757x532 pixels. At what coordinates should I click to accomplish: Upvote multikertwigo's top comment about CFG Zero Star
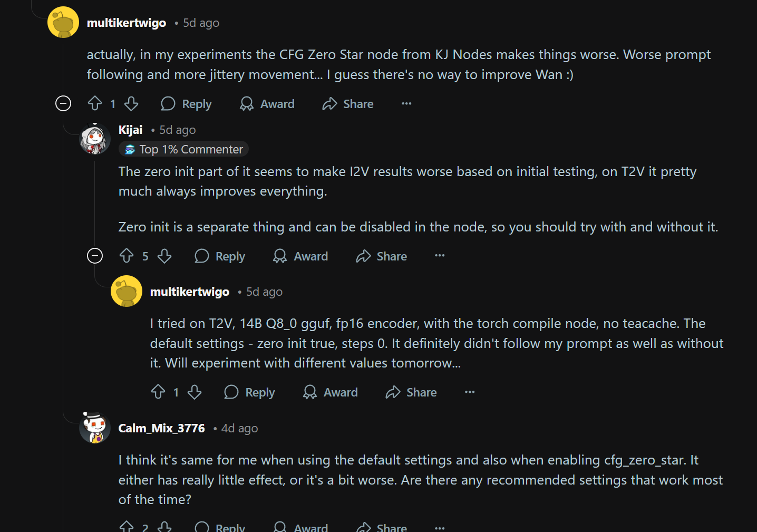(95, 103)
